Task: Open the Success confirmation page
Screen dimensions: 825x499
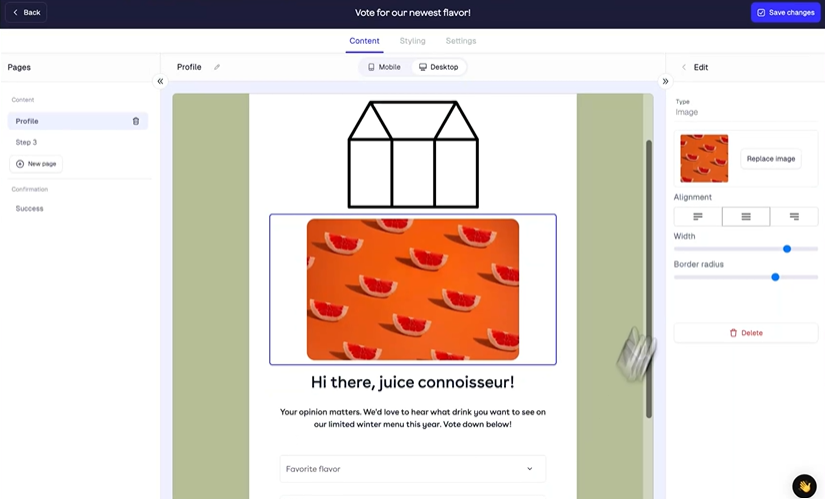Action: pyautogui.click(x=29, y=208)
